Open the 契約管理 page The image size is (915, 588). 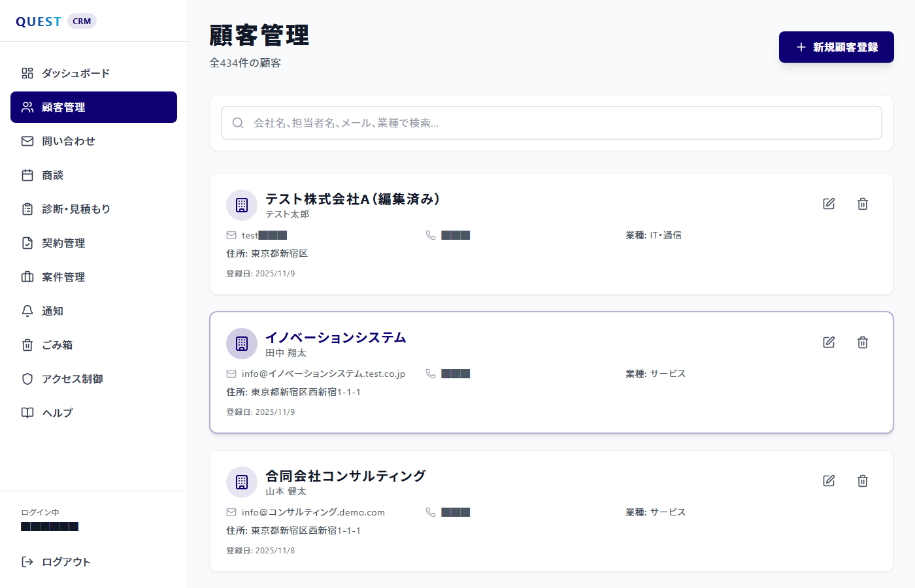(x=63, y=242)
